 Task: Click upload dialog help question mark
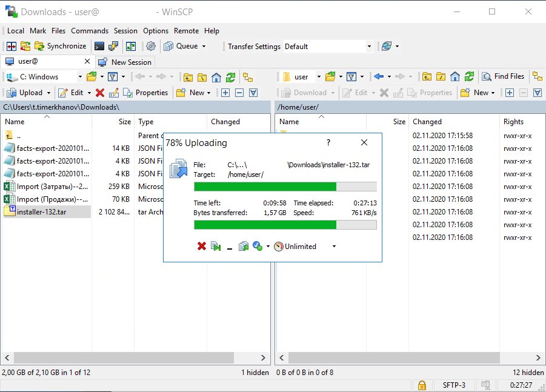pos(328,142)
